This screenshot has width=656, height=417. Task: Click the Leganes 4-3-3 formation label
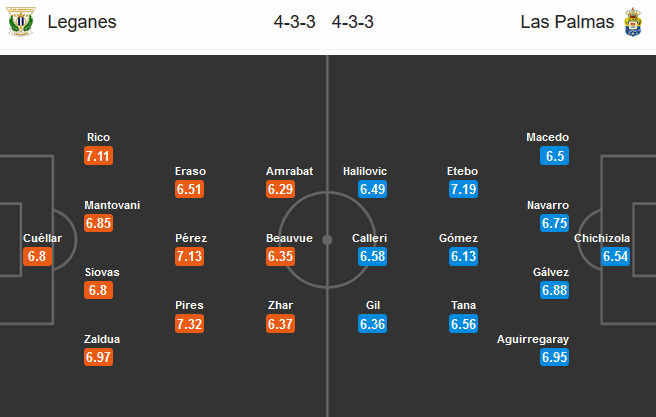pyautogui.click(x=294, y=22)
